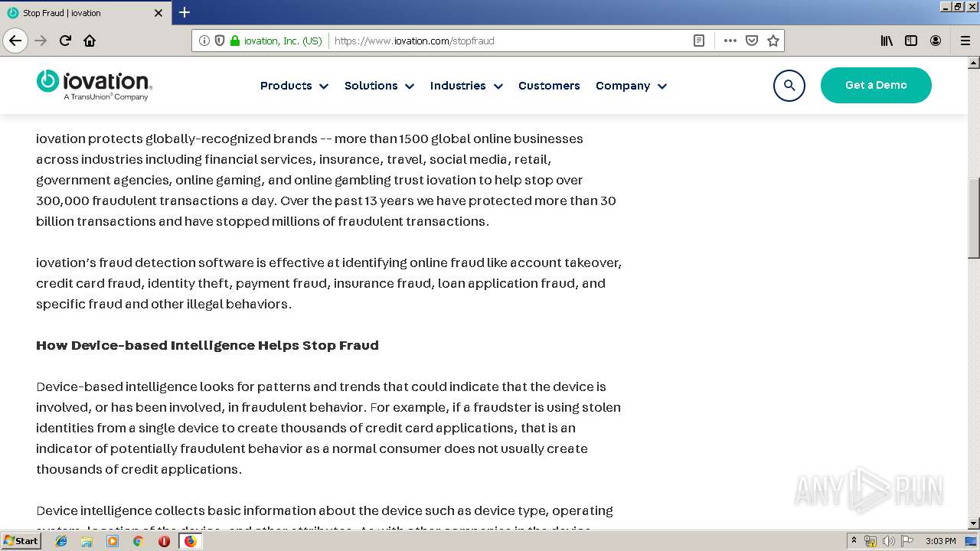Image resolution: width=980 pixels, height=551 pixels.
Task: Toggle reader view in address bar
Action: [699, 41]
